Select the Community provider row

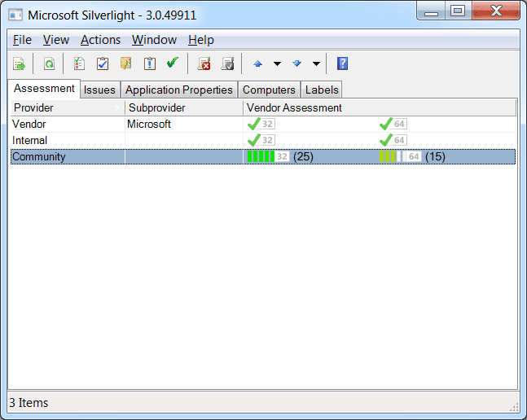pyautogui.click(x=263, y=157)
